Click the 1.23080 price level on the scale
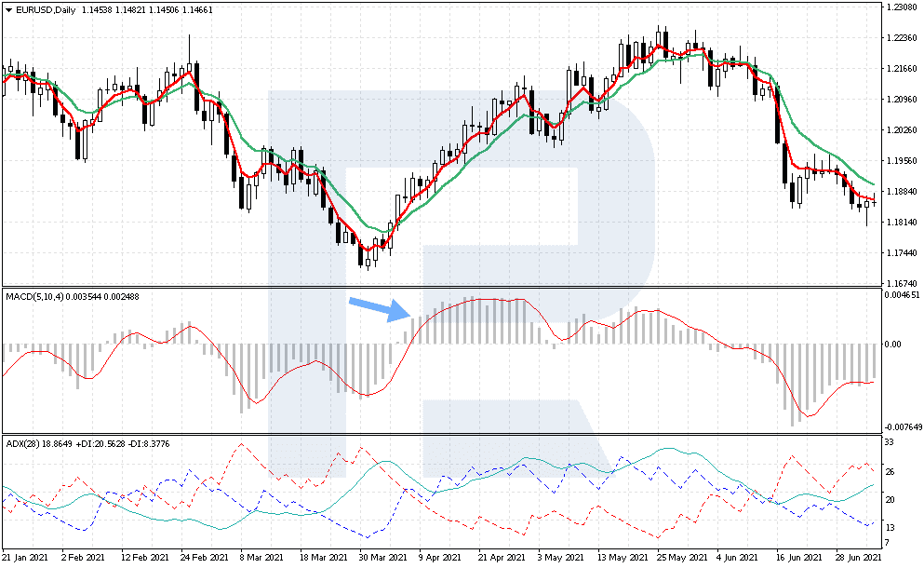Screen dimensions: 924x568 [901, 7]
